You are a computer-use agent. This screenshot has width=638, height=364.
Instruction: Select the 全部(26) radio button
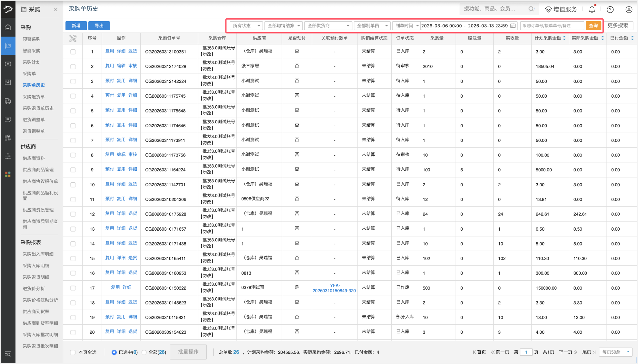click(x=144, y=352)
